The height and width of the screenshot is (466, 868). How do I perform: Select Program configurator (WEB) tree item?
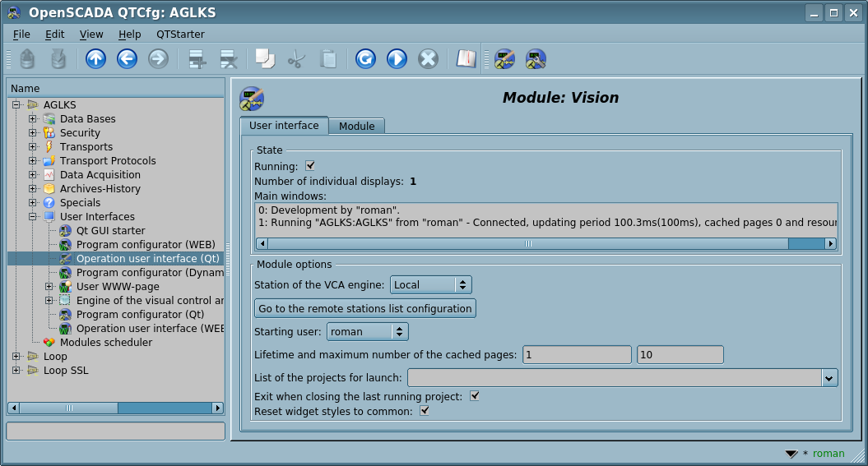(146, 244)
